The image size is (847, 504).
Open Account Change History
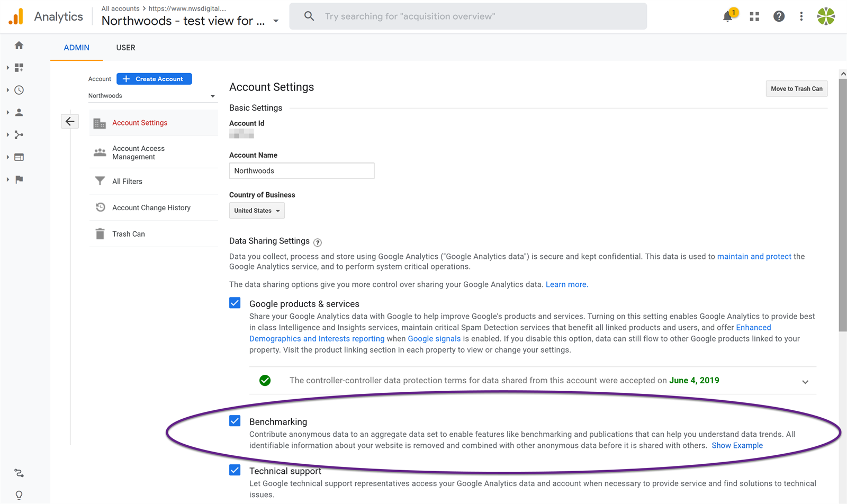(x=154, y=208)
